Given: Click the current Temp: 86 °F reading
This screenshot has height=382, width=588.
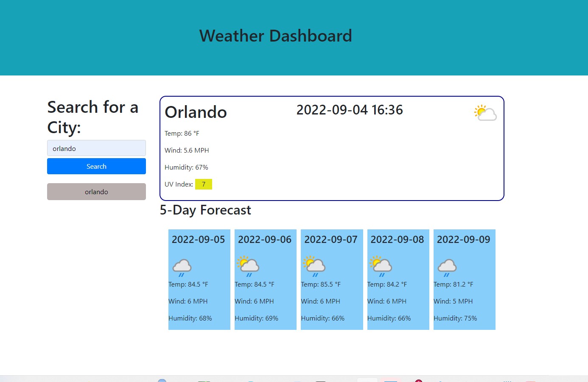Looking at the screenshot, I should [182, 134].
